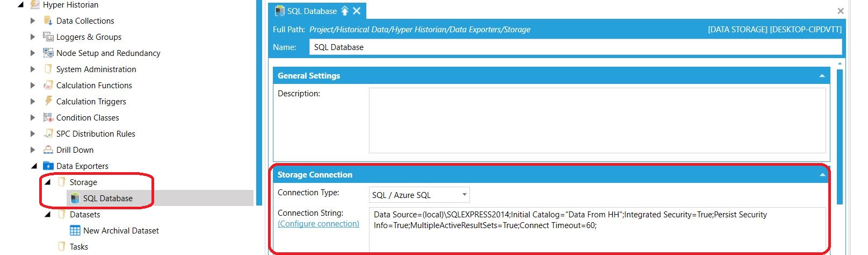Click the pin arrow on SQL Database tab
This screenshot has width=868, height=255.
click(x=345, y=11)
